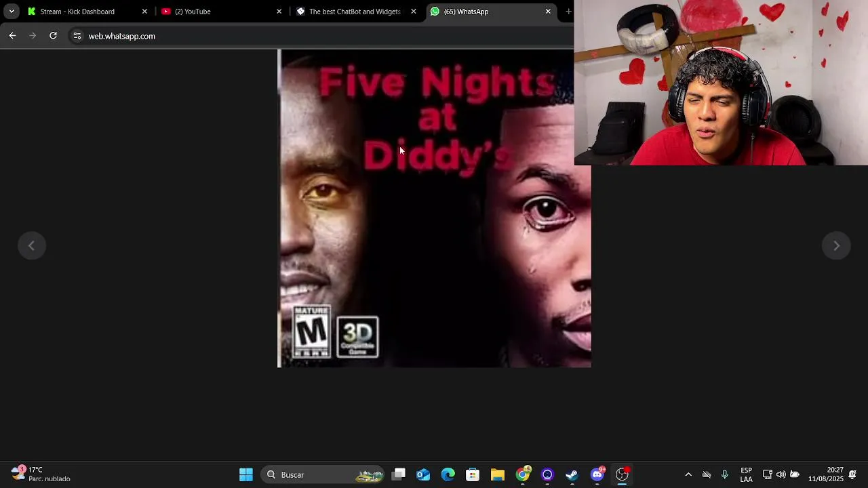This screenshot has height=488, width=868.
Task: Close the Stream - Kick Dashboard tab
Action: (144, 12)
